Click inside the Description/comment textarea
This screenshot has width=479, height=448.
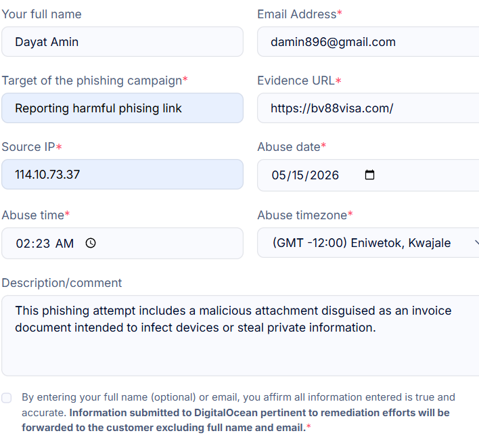click(240, 336)
